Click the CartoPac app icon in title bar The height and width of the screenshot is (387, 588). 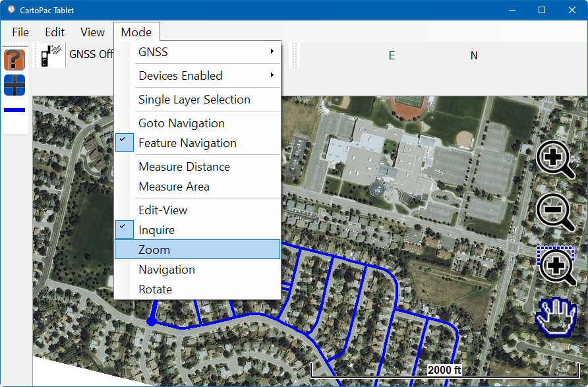[x=11, y=10]
